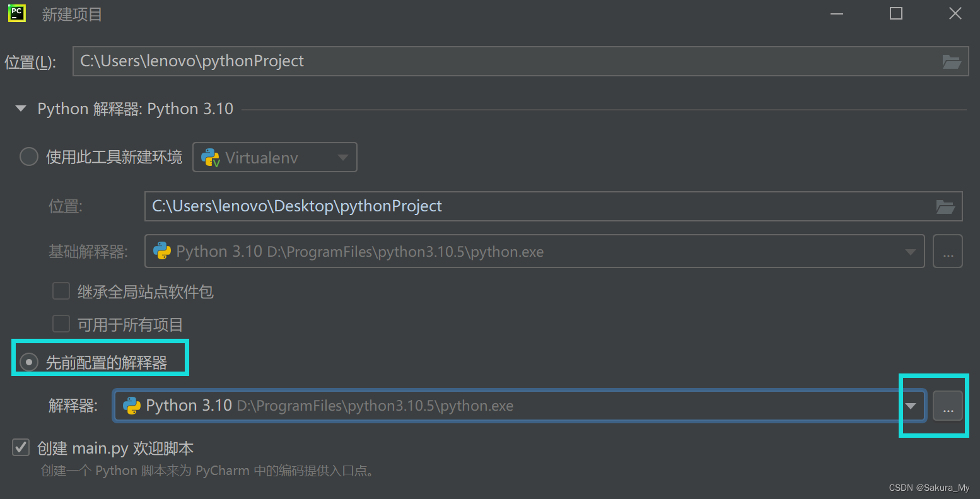Collapse the 'Python 解释器' section triangle

21,109
